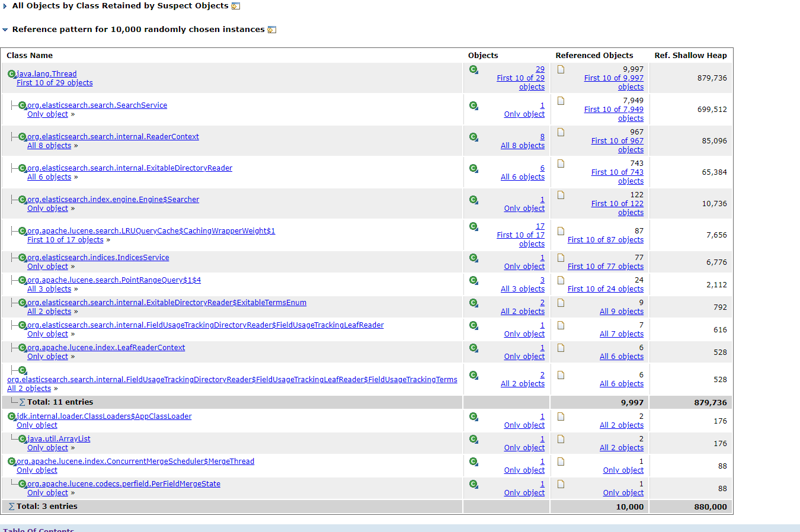This screenshot has height=532, width=800.
Task: Click the class icon beside MergeThread entry
Action: 12,462
